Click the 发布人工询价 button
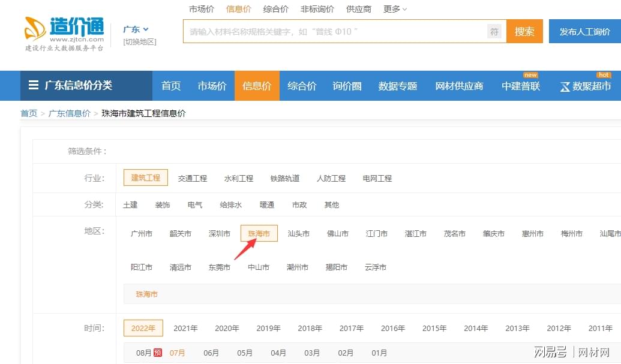The height and width of the screenshot is (364, 621). pyautogui.click(x=584, y=31)
